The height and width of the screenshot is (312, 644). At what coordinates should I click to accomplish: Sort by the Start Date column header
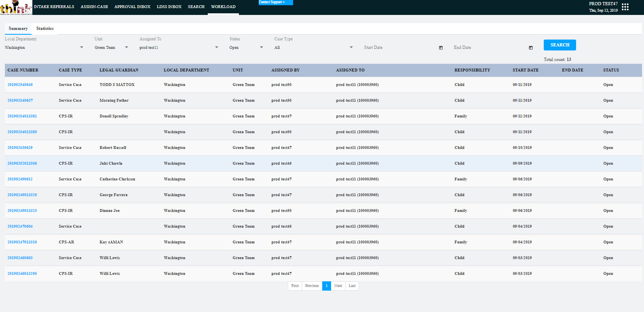click(526, 70)
